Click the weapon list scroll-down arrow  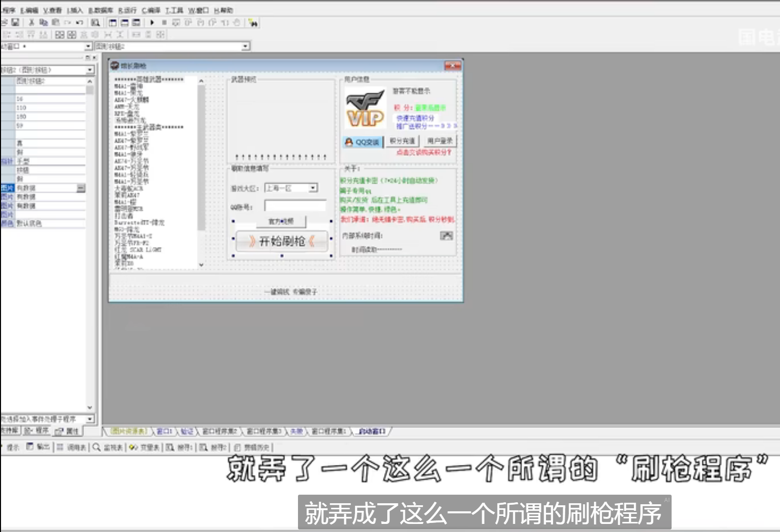tap(201, 265)
